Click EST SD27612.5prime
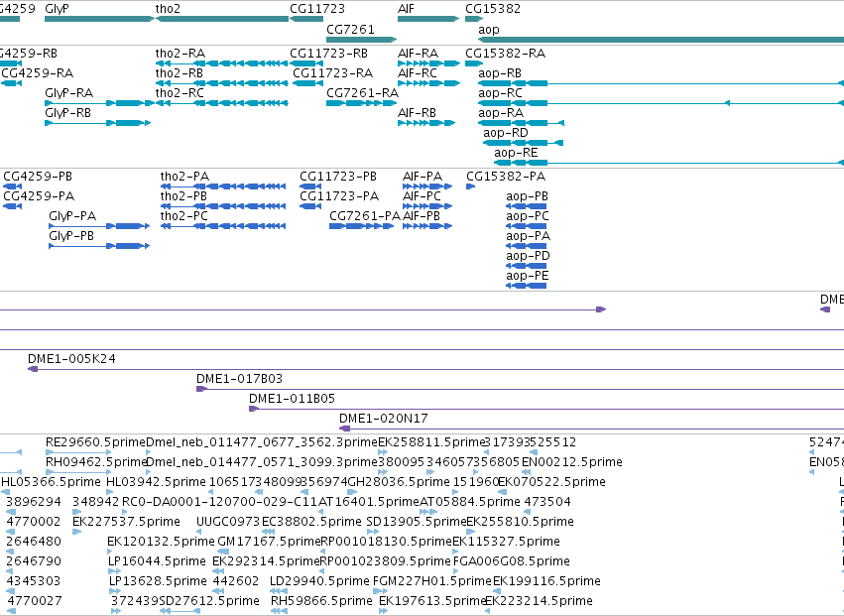 click(180, 611)
